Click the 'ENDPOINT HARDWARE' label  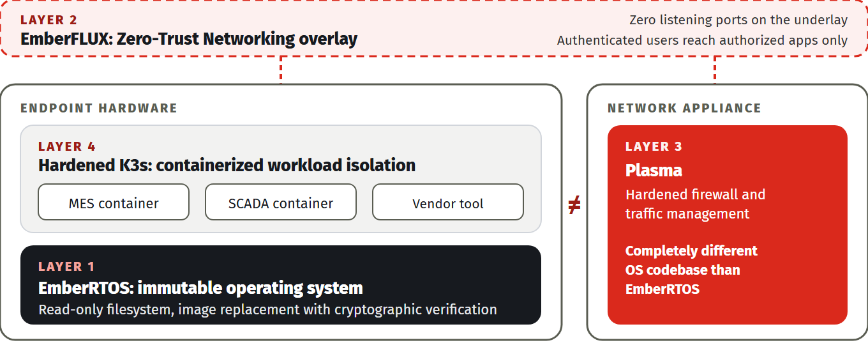tap(99, 108)
